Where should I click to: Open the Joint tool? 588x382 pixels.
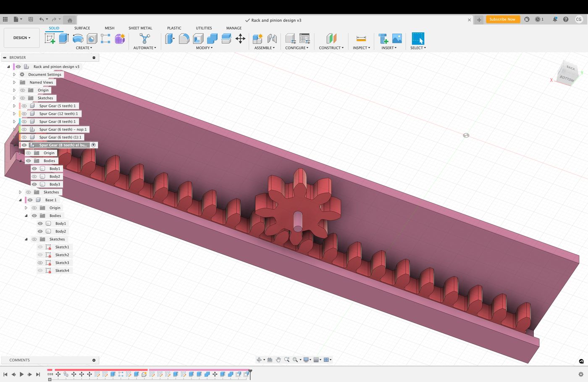pos(272,39)
